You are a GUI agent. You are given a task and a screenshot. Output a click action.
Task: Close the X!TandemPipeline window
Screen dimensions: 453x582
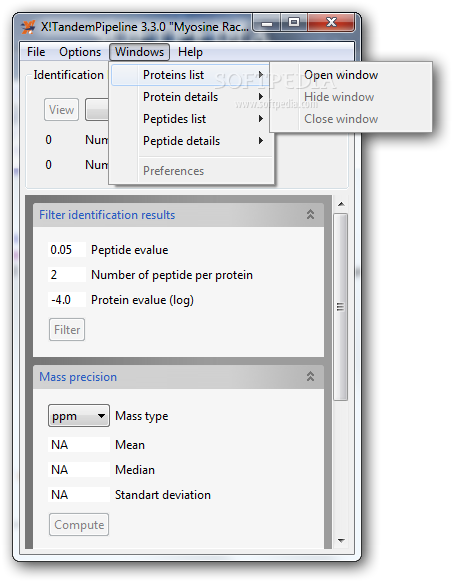pyautogui.click(x=331, y=23)
